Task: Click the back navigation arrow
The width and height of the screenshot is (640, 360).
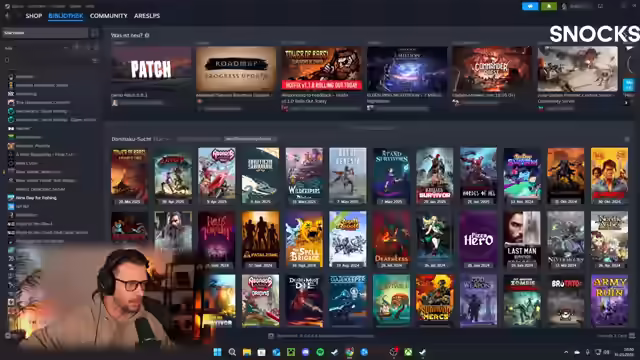Action: click(8, 16)
